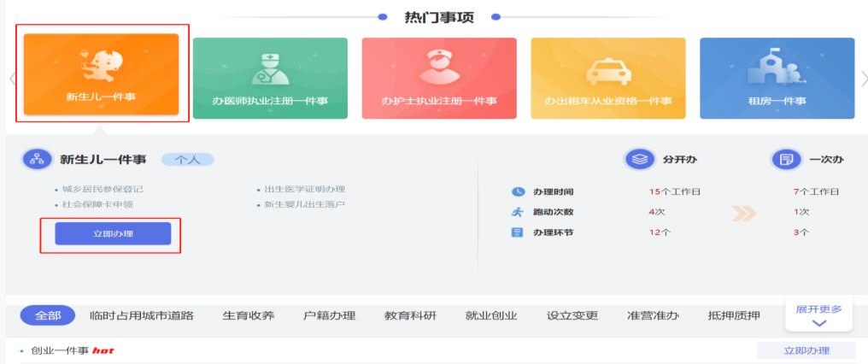The image size is (868, 364).
Task: Switch to 户籍办理 tab
Action: (x=329, y=315)
